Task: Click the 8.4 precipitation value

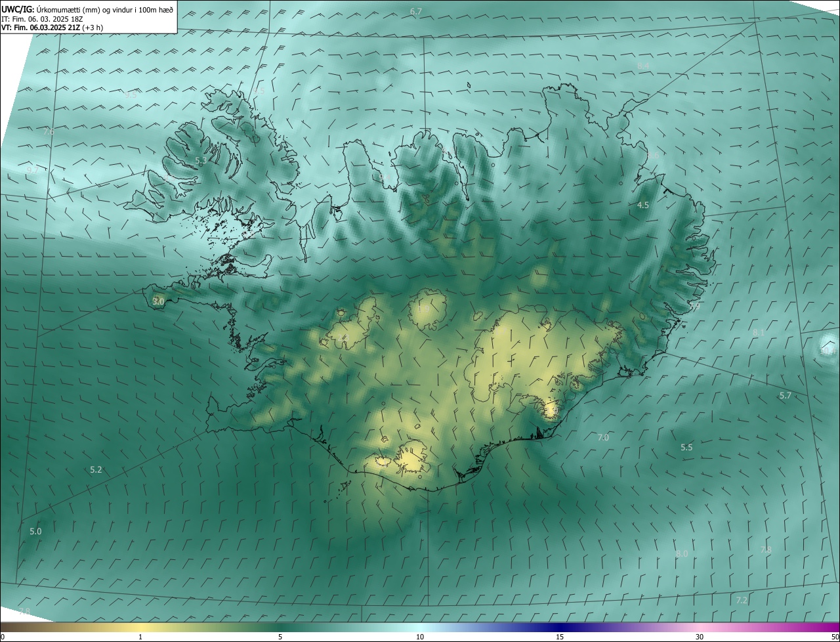Action: tap(643, 66)
